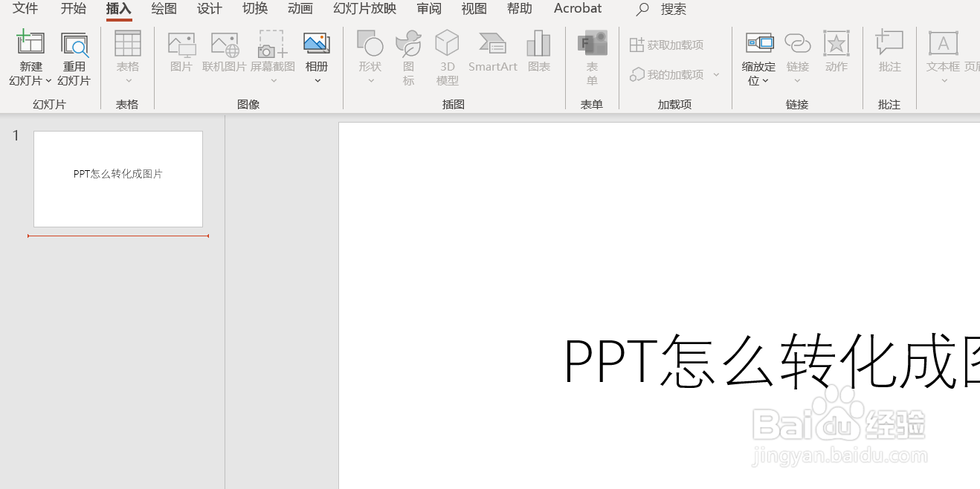Open the 屏幕截图 dropdown arrow
Image resolution: width=980 pixels, height=489 pixels.
(273, 81)
